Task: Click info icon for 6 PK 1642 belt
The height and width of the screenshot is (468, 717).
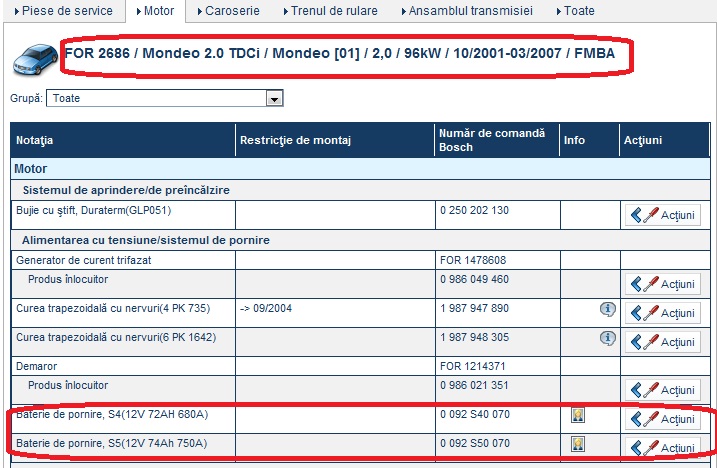Action: point(606,338)
